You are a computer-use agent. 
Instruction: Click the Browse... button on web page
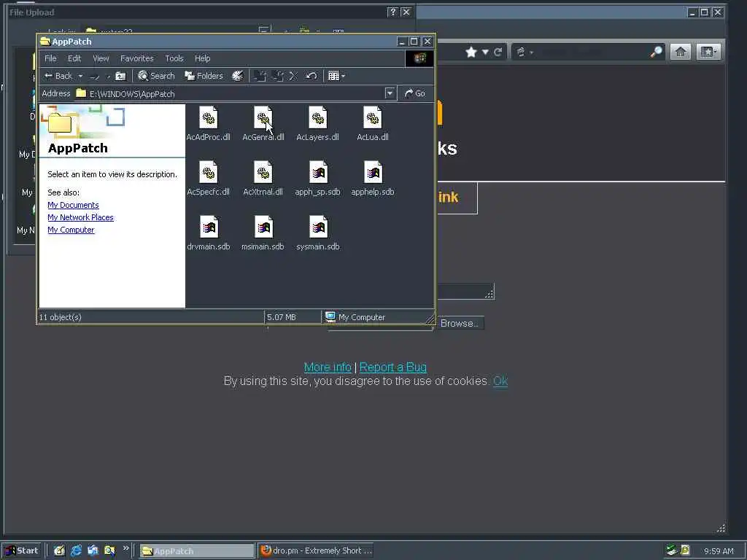click(460, 323)
